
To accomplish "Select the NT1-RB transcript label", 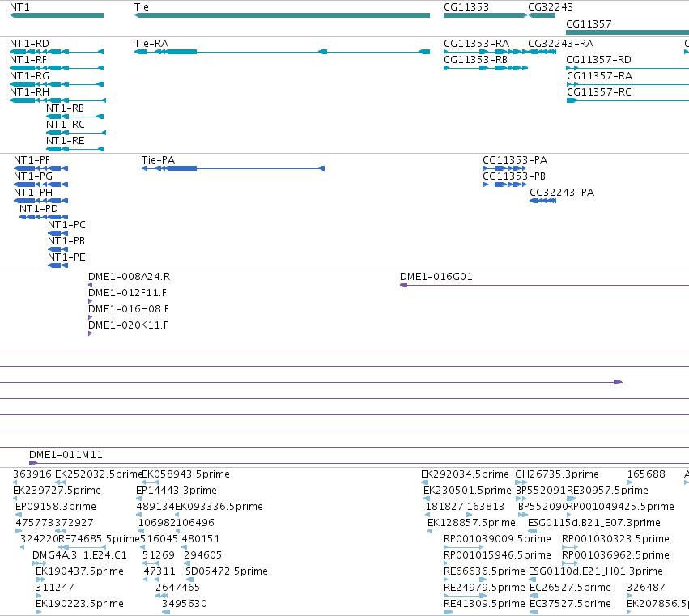I will point(65,108).
